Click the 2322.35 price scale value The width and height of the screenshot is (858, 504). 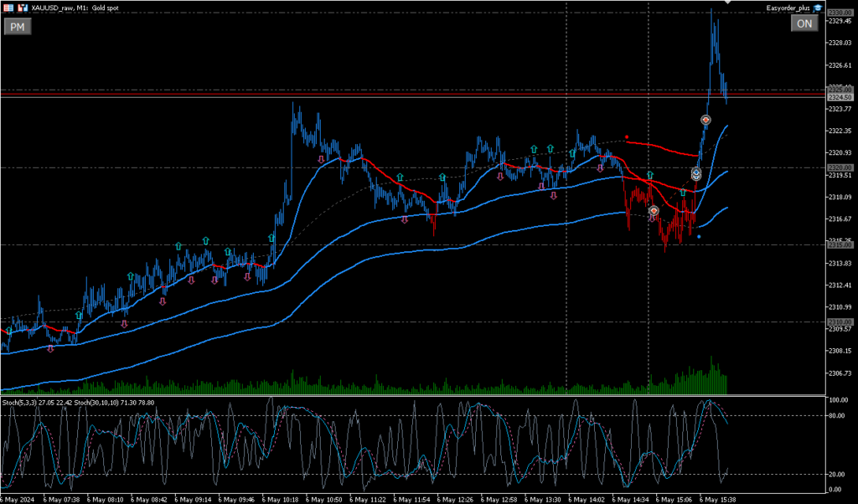[x=840, y=131]
